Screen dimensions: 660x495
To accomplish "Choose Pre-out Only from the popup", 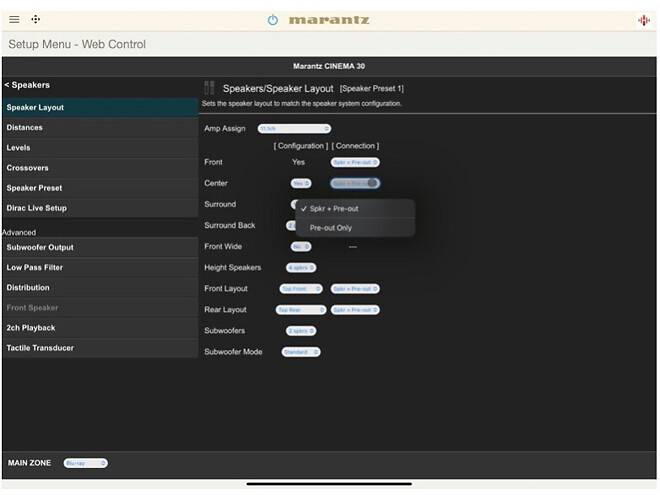I will (x=331, y=228).
